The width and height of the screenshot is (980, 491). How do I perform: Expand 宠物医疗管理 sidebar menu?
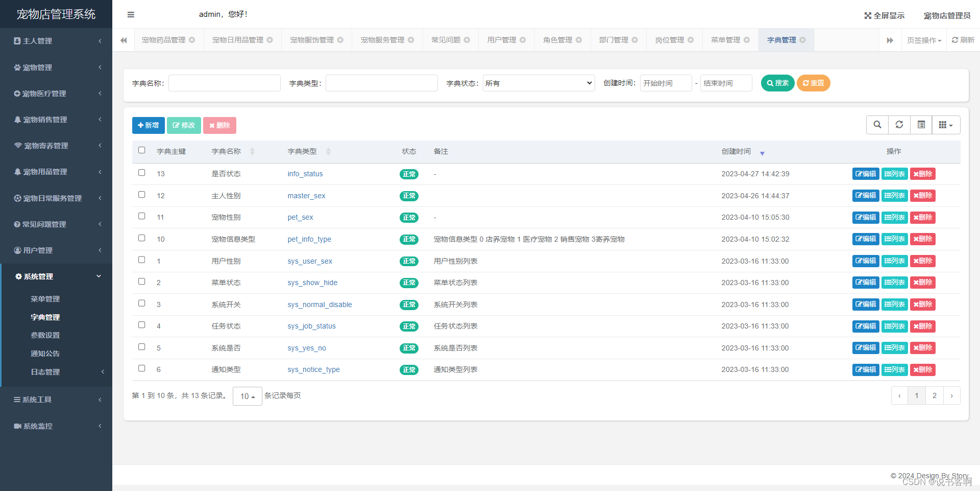tap(56, 93)
